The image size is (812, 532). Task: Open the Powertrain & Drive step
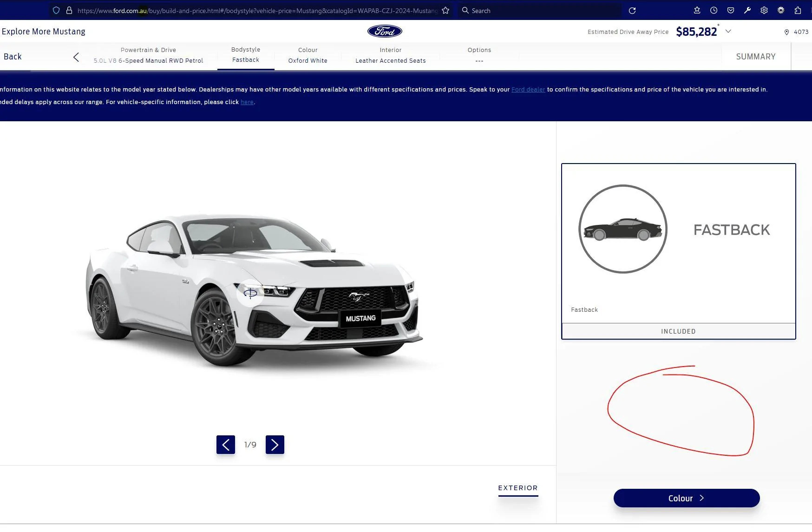click(x=148, y=55)
